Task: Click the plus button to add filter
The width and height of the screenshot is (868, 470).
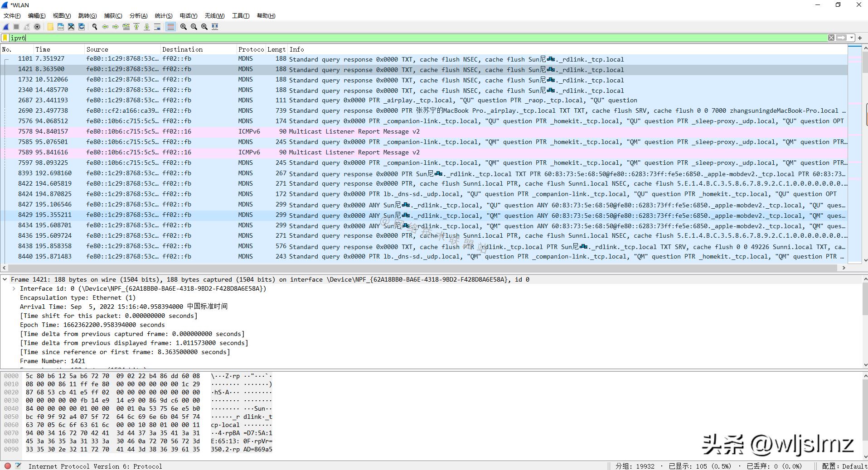Action: [x=859, y=38]
